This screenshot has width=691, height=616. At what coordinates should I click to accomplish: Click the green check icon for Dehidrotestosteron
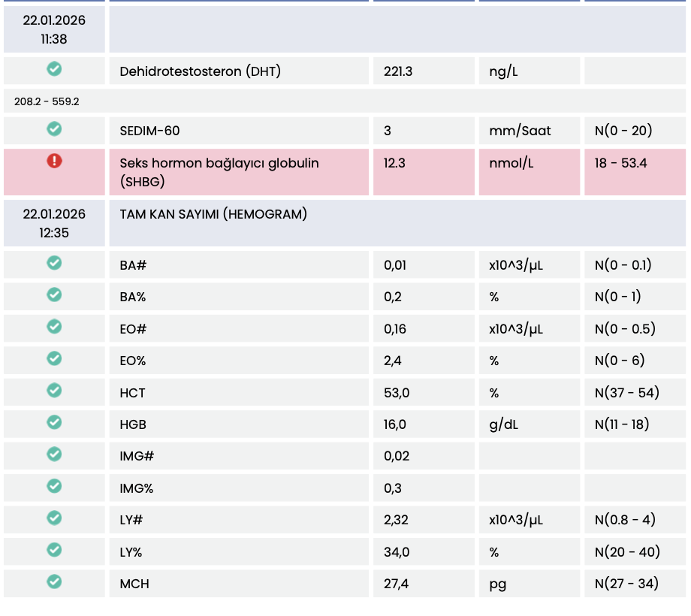pyautogui.click(x=54, y=69)
